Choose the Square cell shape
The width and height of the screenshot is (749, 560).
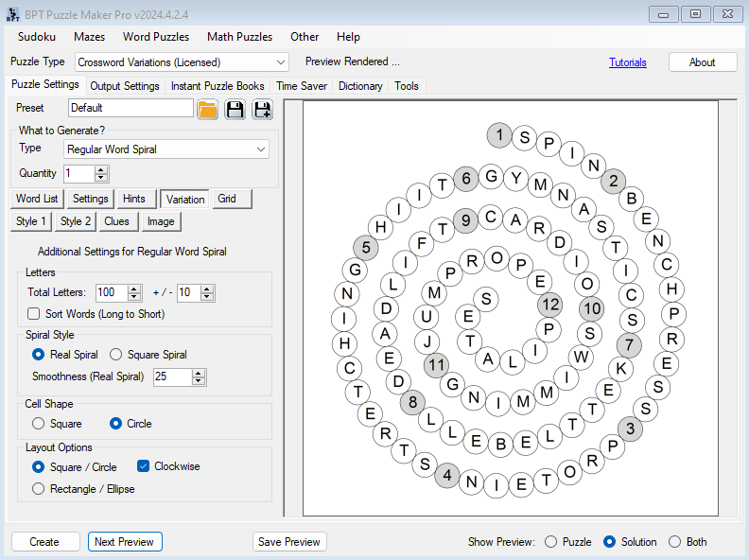pos(39,424)
